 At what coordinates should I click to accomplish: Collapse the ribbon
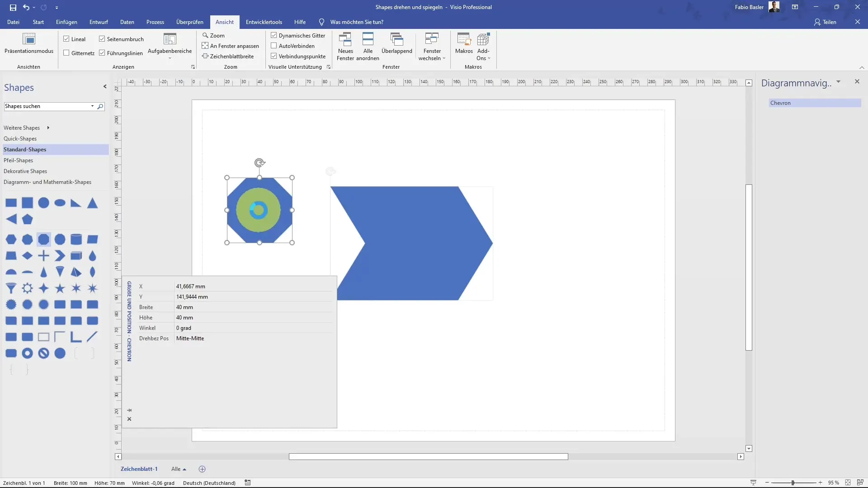pos(862,67)
